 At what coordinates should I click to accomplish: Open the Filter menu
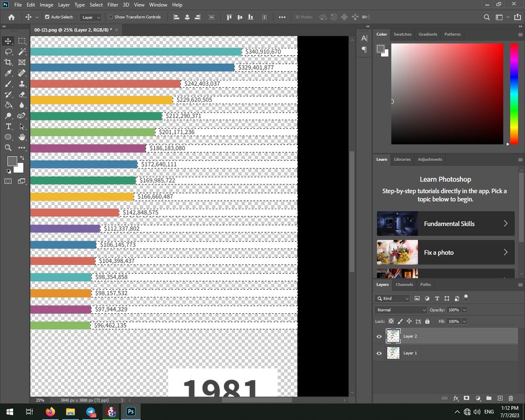tap(112, 5)
